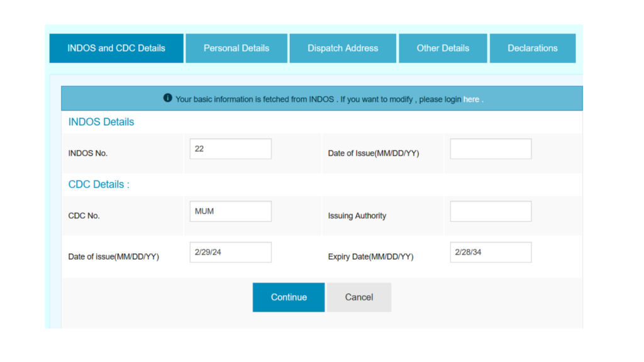Focus the INDOS Date of Issue field
This screenshot has width=644, height=362.
pos(491,149)
